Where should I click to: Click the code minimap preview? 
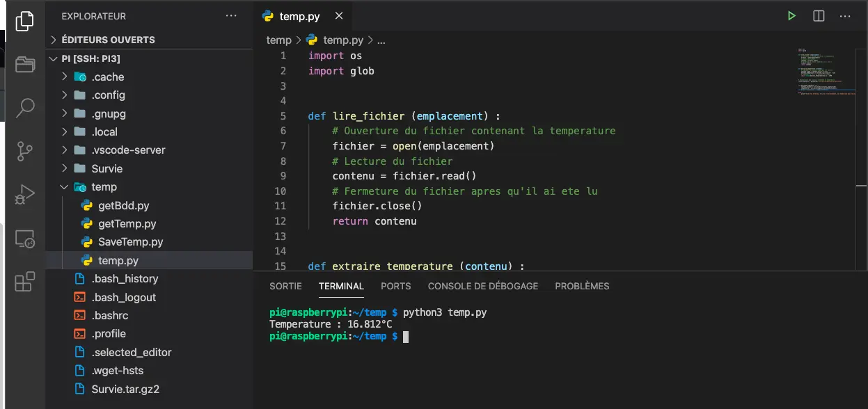(827, 71)
